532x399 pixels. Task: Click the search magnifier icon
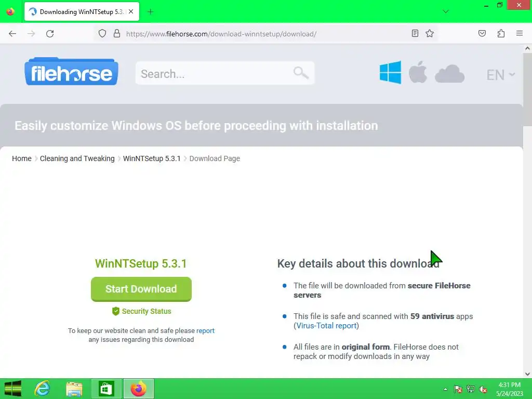click(x=301, y=73)
